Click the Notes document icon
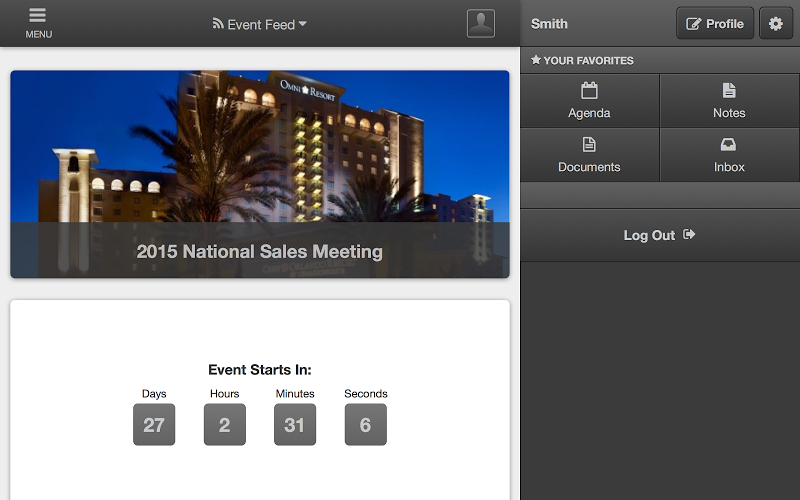This screenshot has width=800, height=500. (729, 91)
